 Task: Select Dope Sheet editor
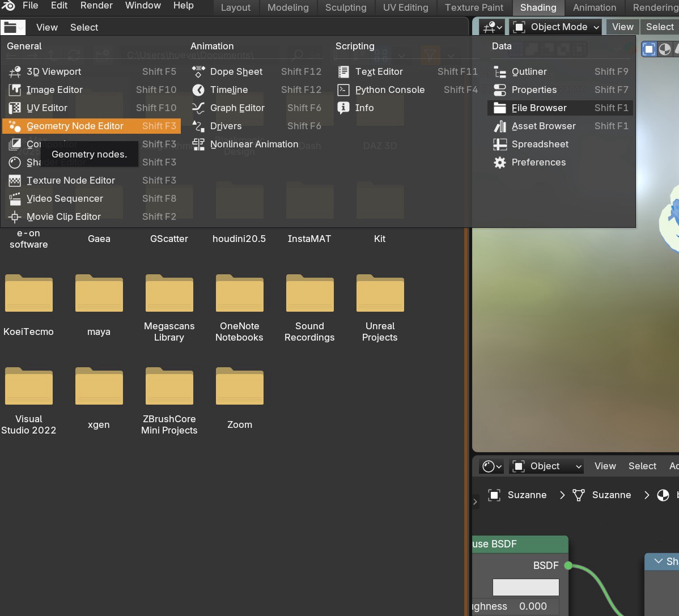coord(256,71)
